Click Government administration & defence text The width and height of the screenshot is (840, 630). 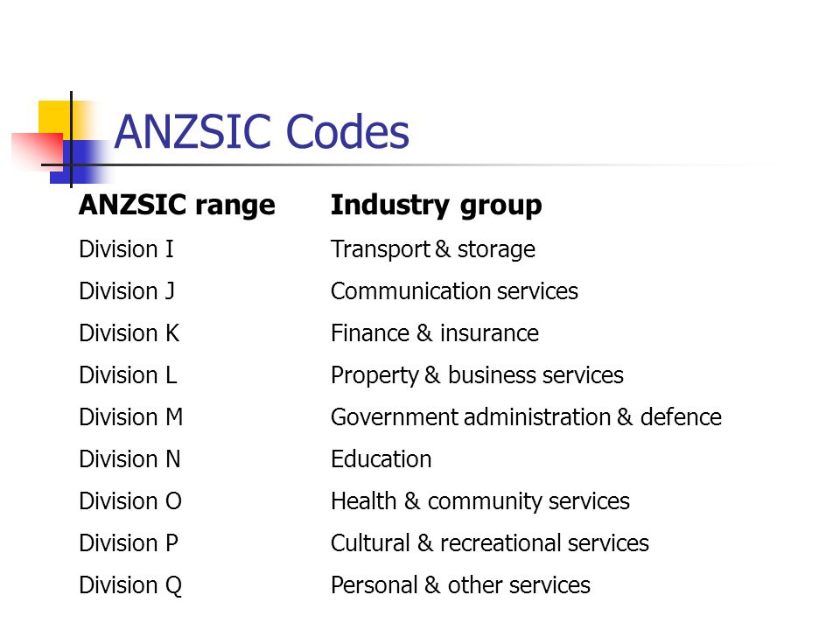click(x=526, y=417)
